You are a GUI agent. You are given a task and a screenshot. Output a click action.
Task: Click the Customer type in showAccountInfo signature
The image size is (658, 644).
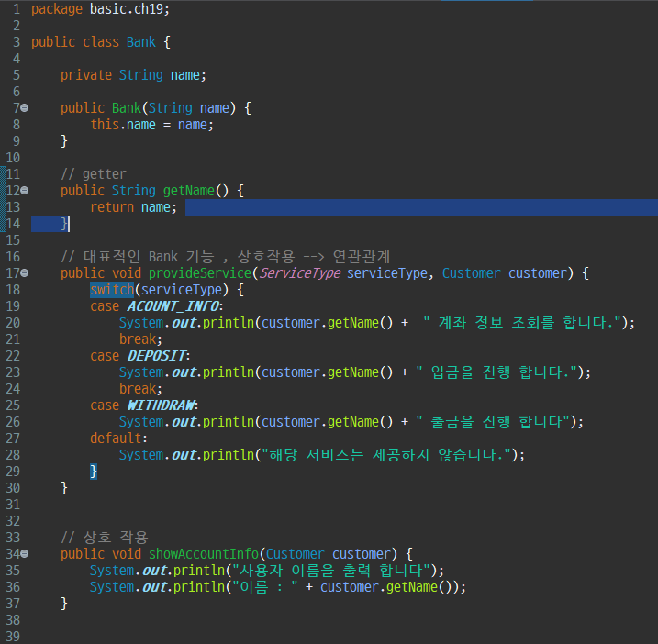pyautogui.click(x=295, y=554)
